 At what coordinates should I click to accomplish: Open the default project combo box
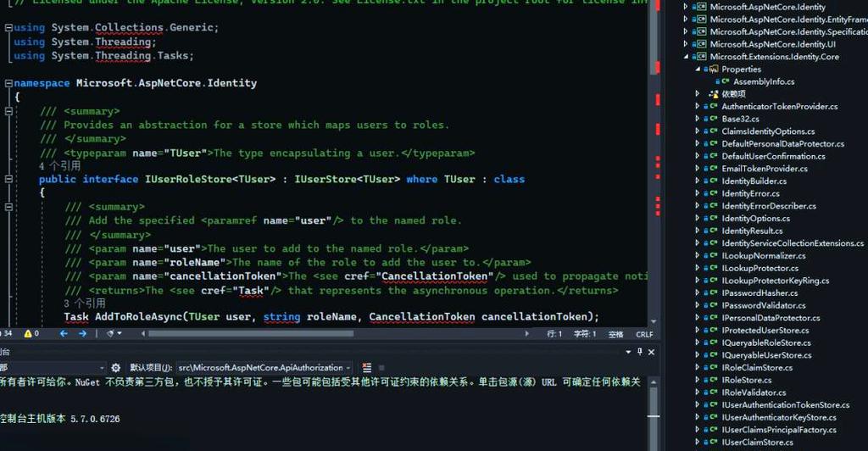[264, 367]
